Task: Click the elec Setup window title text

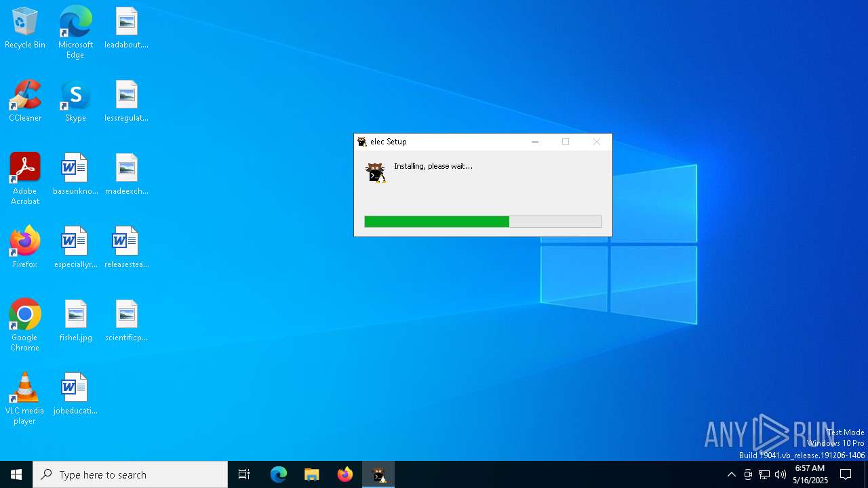Action: coord(389,142)
